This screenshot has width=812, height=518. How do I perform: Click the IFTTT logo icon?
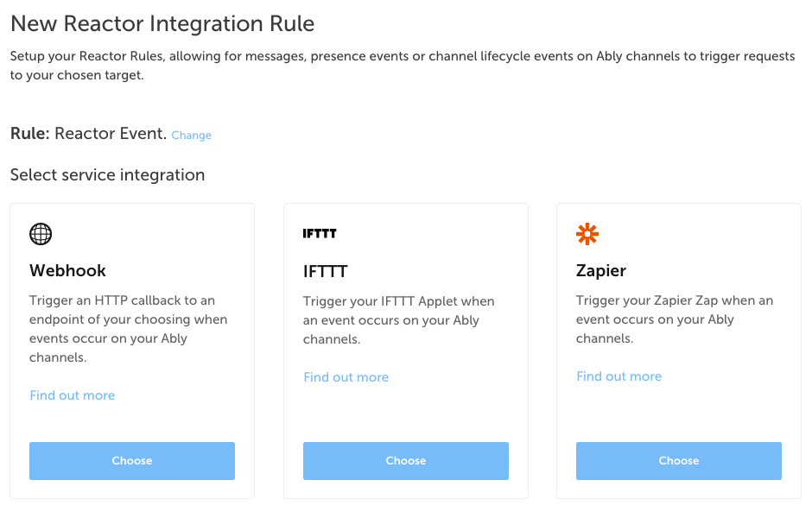pos(320,234)
